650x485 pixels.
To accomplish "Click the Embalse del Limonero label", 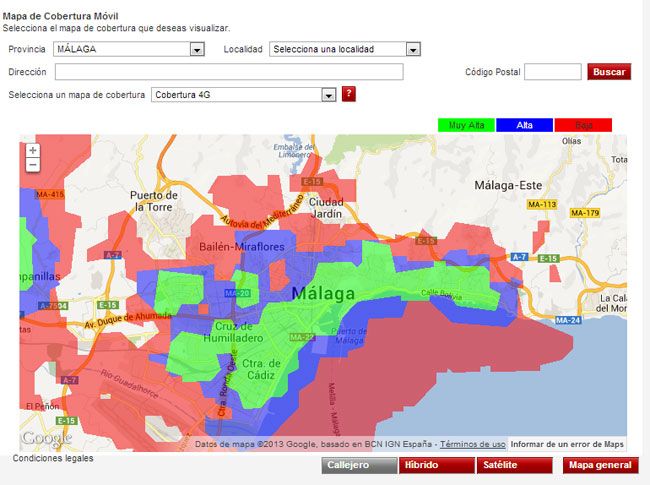I will pos(294,151).
